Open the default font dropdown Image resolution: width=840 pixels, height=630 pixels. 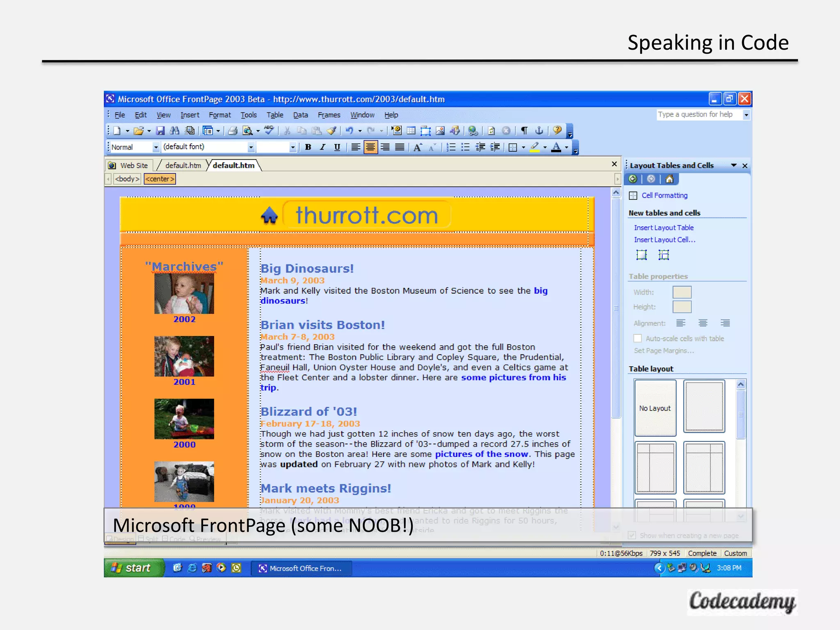(251, 147)
